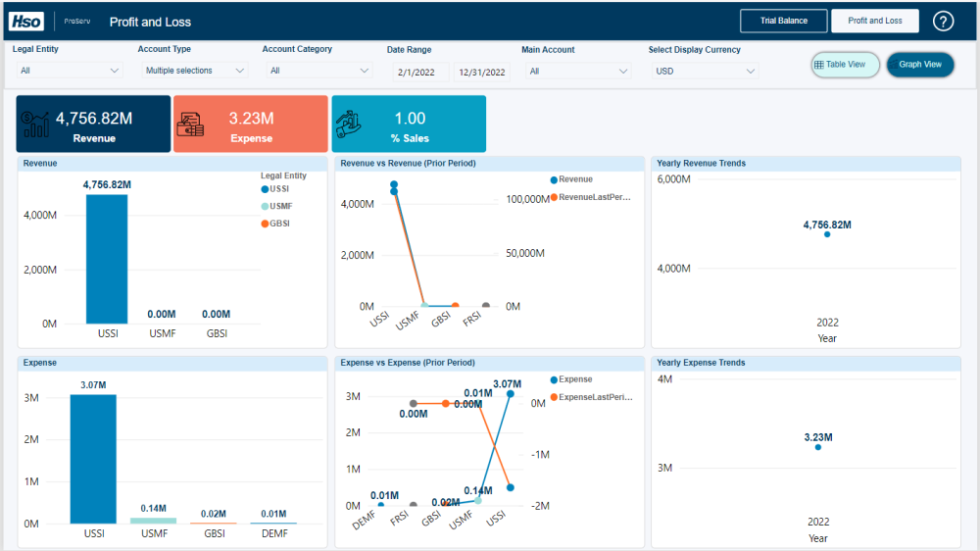Select the 4,756.82M Revenue card
Image resolution: width=980 pixels, height=551 pixels.
tap(93, 124)
